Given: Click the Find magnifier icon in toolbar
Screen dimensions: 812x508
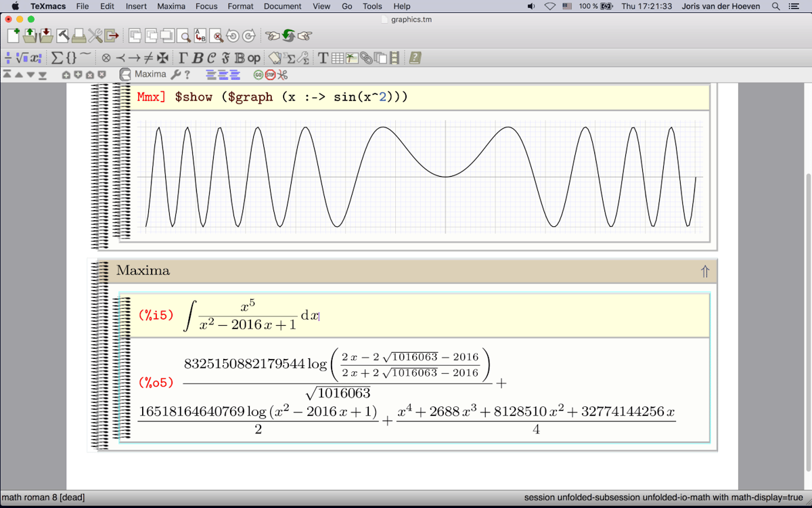Looking at the screenshot, I should [x=185, y=36].
